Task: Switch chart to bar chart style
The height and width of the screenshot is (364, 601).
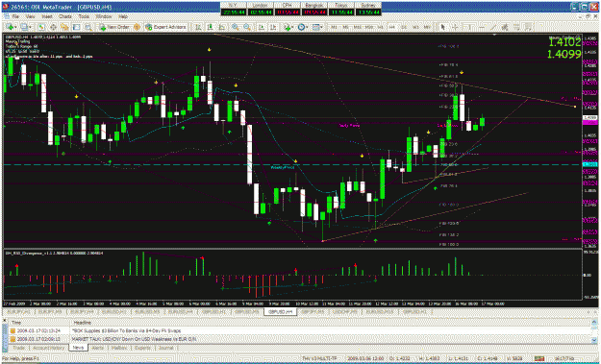Action: [x=198, y=27]
